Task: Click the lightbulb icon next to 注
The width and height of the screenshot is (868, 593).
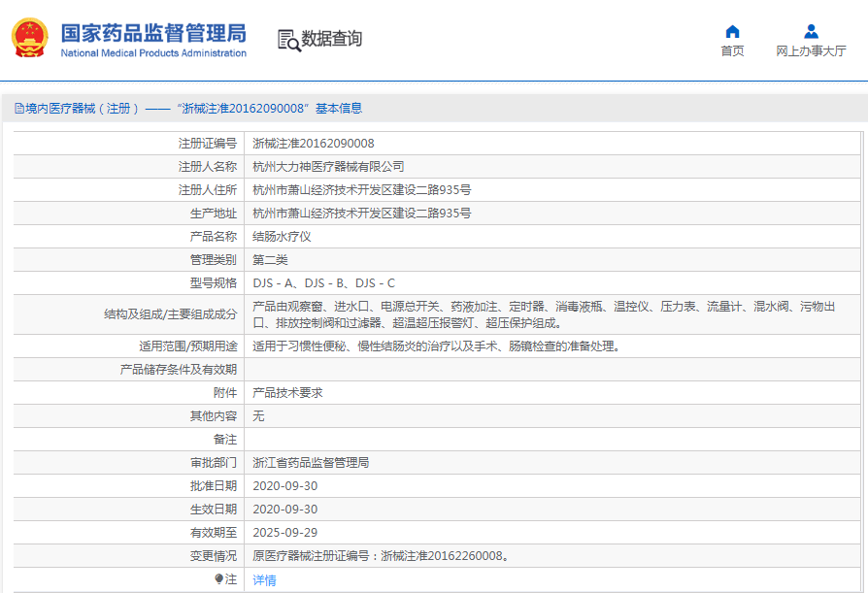Action: [x=219, y=578]
